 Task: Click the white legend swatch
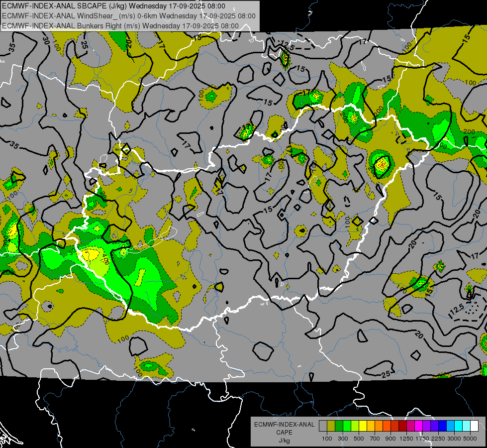pyautogui.click(x=475, y=426)
